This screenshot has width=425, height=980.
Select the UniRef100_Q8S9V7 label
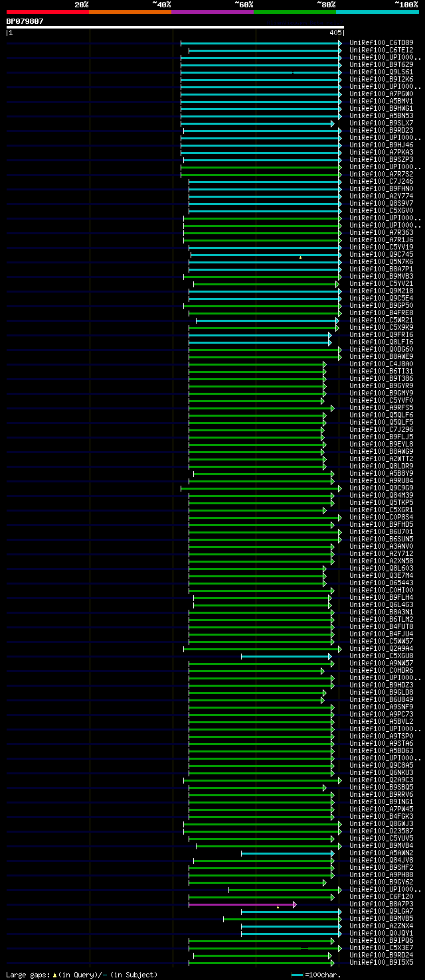tap(381, 203)
